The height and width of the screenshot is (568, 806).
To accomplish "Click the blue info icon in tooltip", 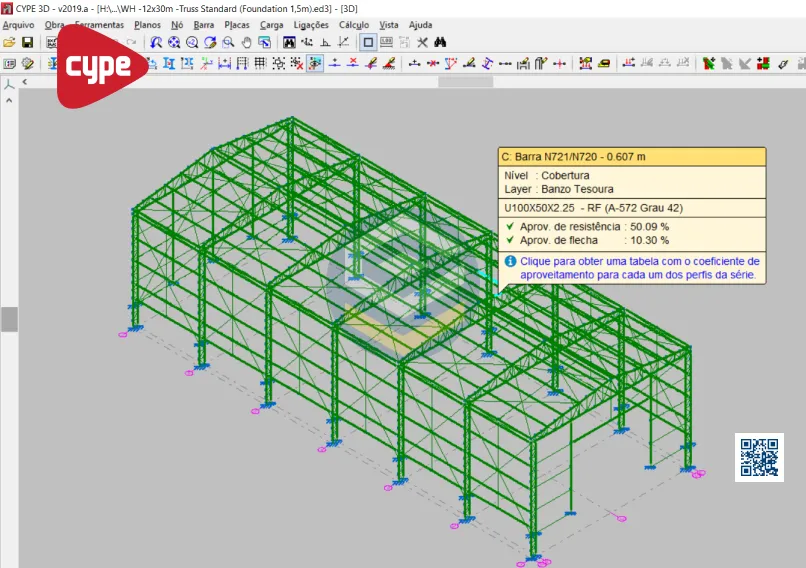I will (510, 260).
